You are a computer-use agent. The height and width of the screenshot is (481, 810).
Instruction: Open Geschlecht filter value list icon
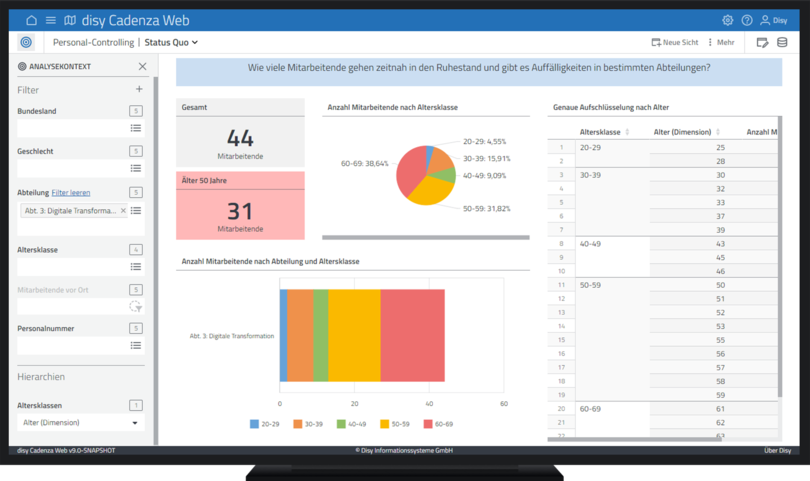tap(136, 168)
